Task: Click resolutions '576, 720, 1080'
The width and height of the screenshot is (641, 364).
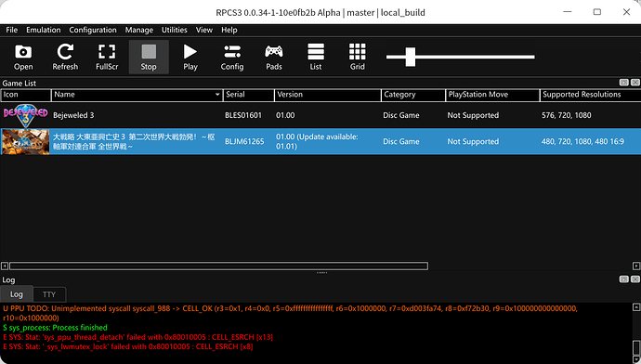Action: click(x=566, y=115)
